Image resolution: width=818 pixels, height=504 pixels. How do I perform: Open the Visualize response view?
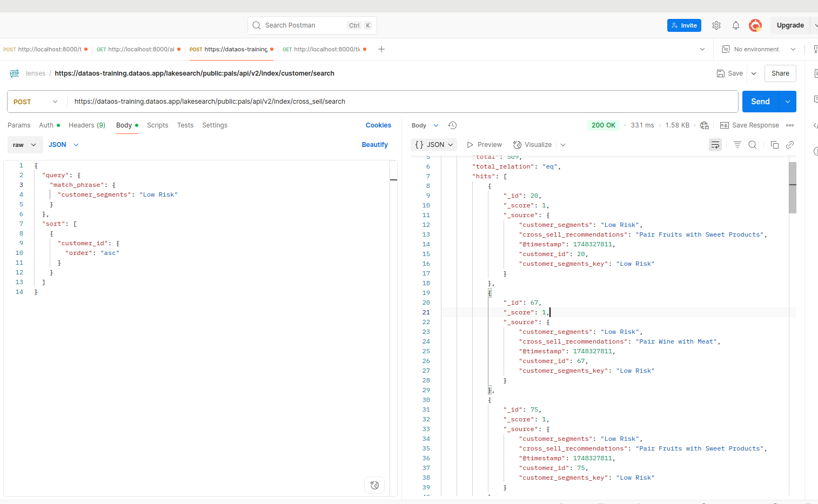(x=532, y=145)
